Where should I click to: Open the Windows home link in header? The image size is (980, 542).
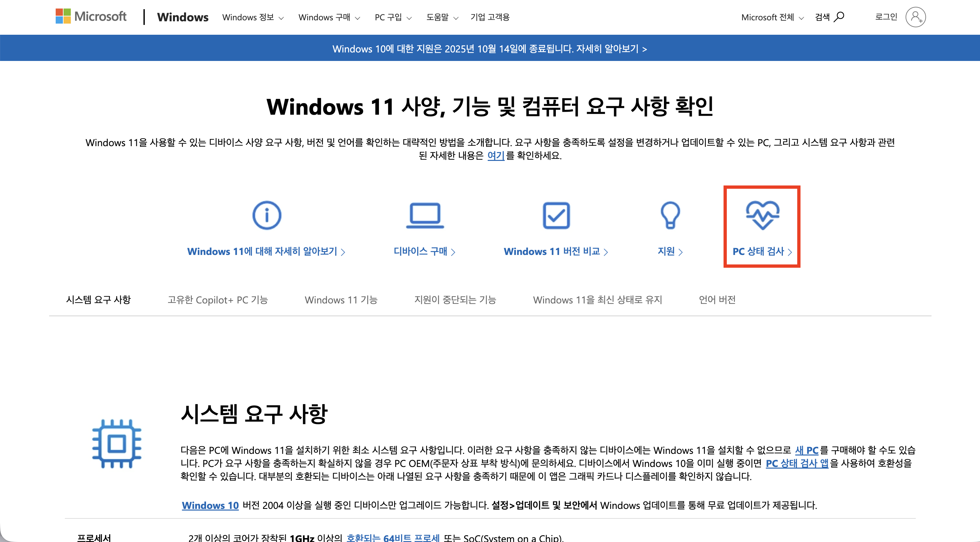(x=183, y=17)
